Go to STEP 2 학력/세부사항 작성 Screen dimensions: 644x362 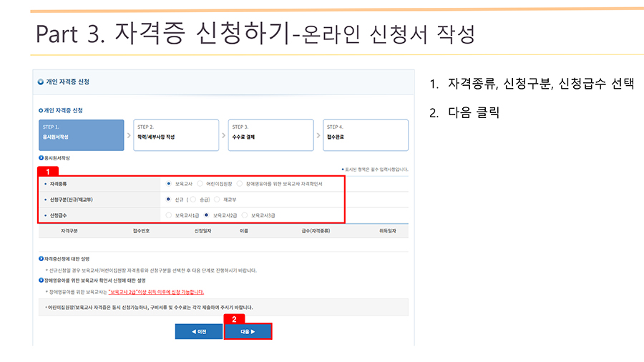176,135
